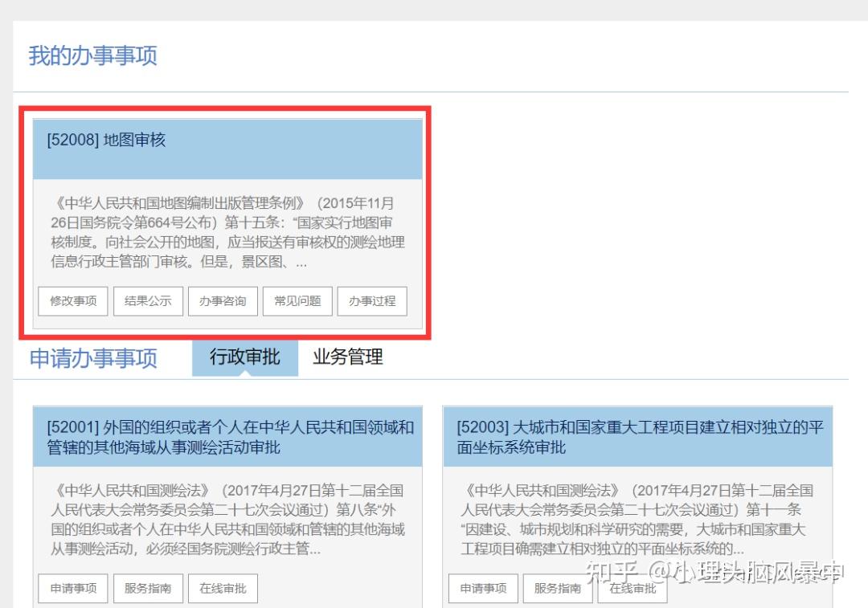The width and height of the screenshot is (868, 608).
Task: Open 服务指南 for item 52003
Action: coord(557,588)
